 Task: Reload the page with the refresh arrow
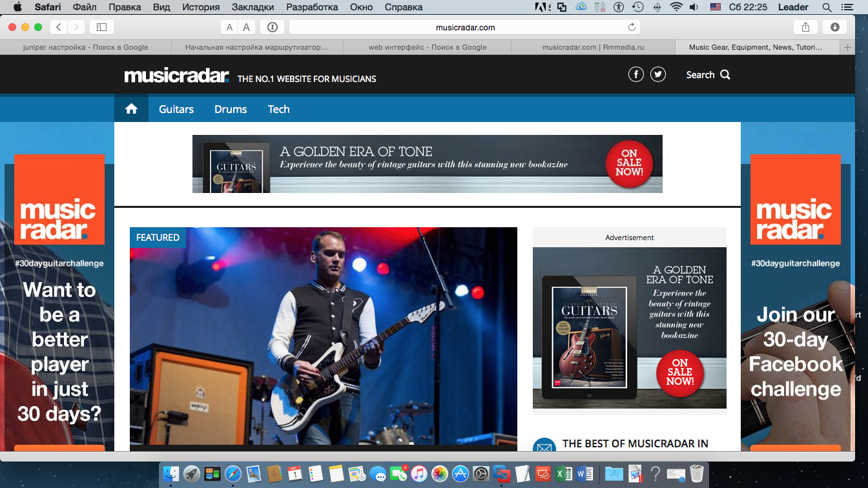(x=632, y=27)
